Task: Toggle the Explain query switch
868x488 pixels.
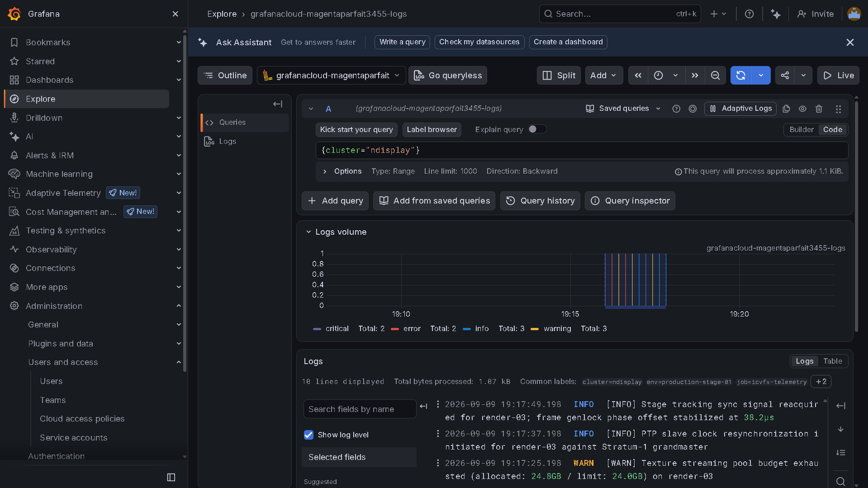Action: [537, 129]
